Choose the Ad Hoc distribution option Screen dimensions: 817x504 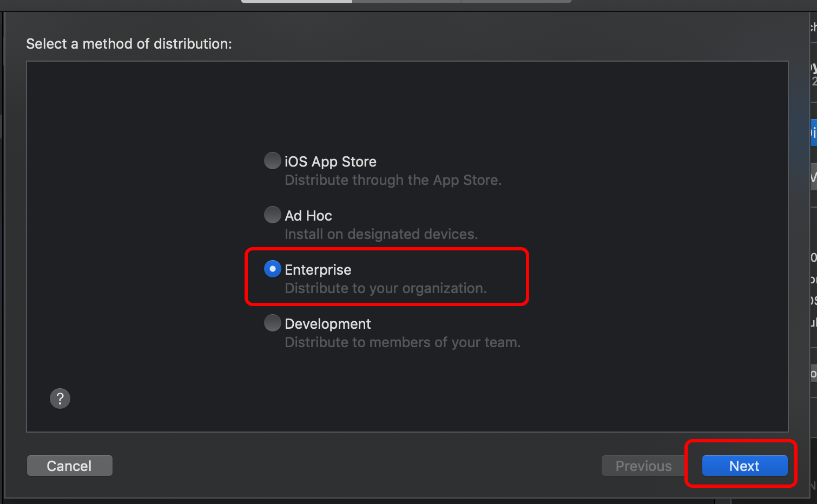[272, 215]
